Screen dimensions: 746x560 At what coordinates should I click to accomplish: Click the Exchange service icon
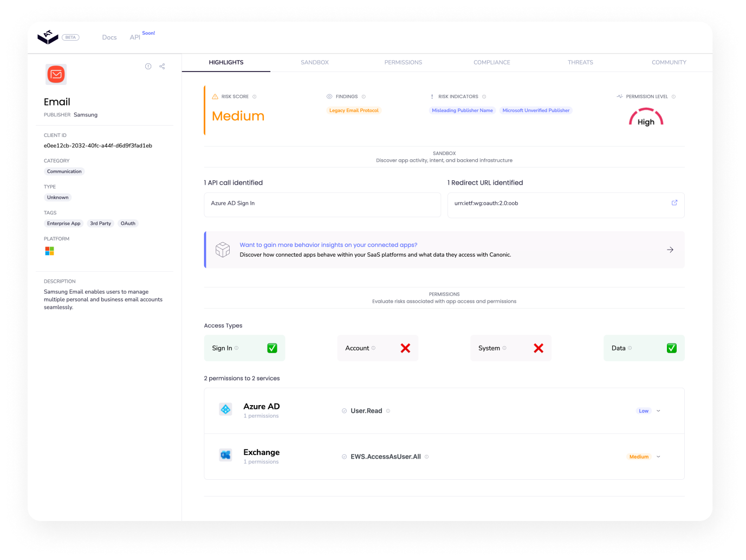(225, 455)
